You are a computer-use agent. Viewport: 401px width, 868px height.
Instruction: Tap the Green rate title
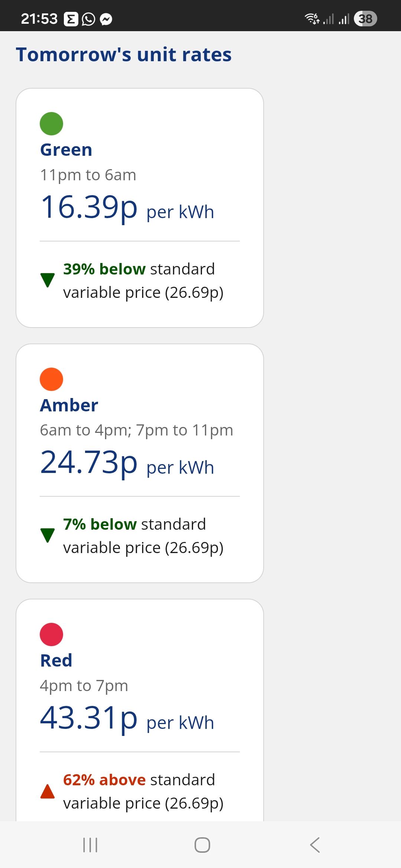pyautogui.click(x=66, y=150)
